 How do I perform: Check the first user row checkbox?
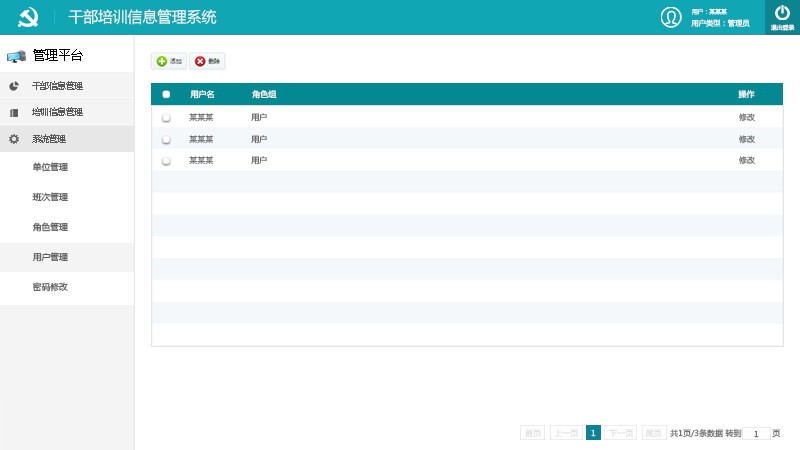[x=166, y=117]
